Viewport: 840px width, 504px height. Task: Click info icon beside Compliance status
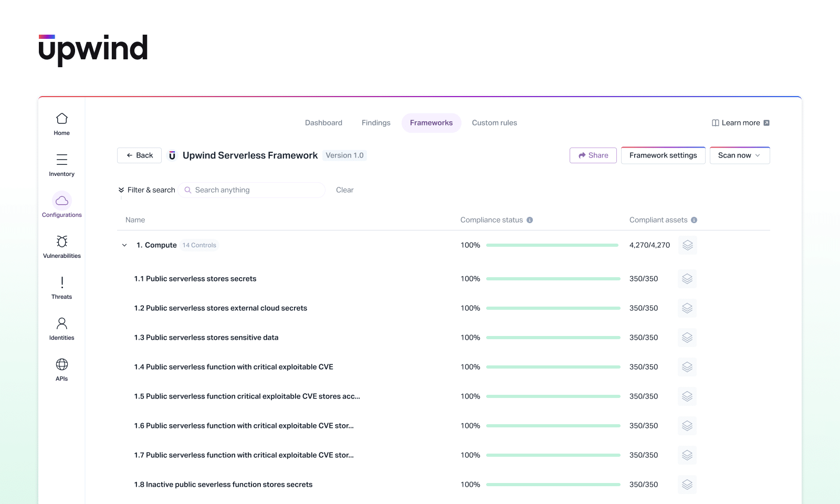pos(530,220)
